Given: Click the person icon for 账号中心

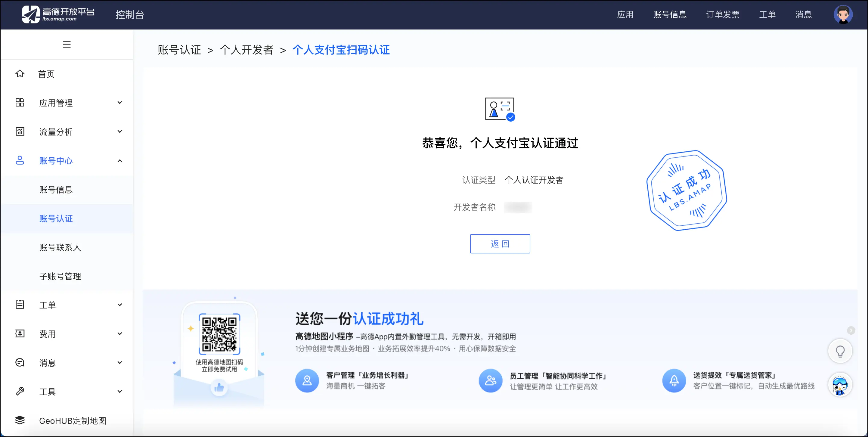Looking at the screenshot, I should coord(20,160).
